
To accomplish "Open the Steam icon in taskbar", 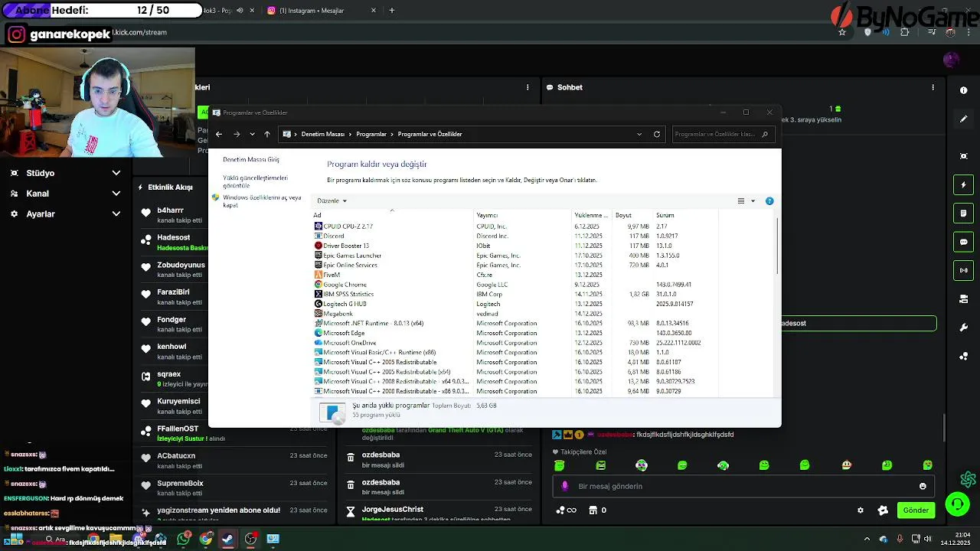I will click(227, 539).
